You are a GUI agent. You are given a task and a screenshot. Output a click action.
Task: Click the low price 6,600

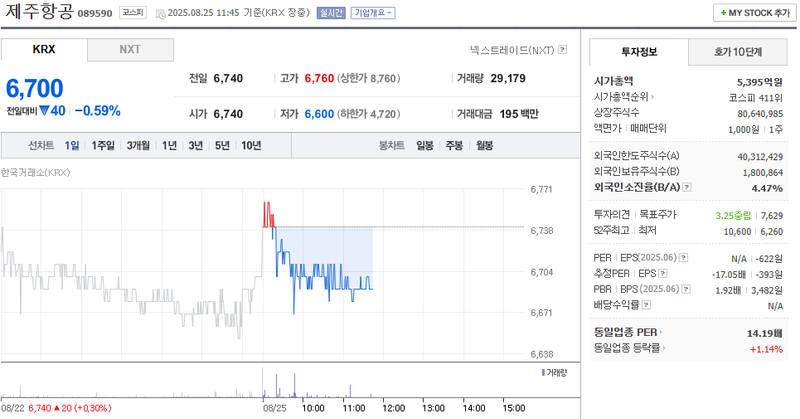coord(319,114)
